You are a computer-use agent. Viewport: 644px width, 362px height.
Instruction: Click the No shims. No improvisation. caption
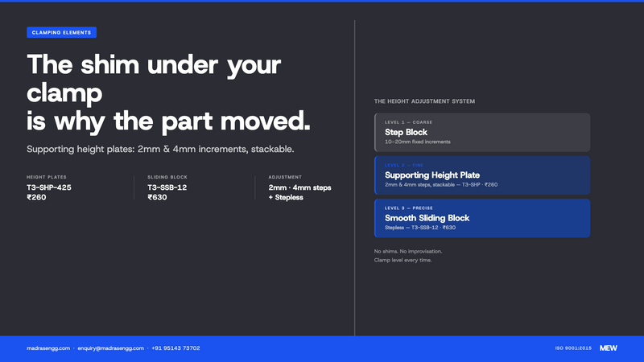coord(408,251)
